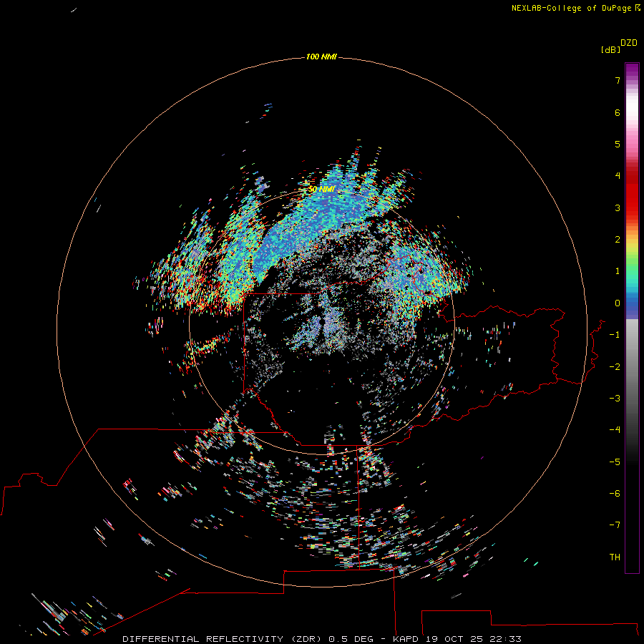Click the 'KAPD' radar site identifier

point(406,639)
